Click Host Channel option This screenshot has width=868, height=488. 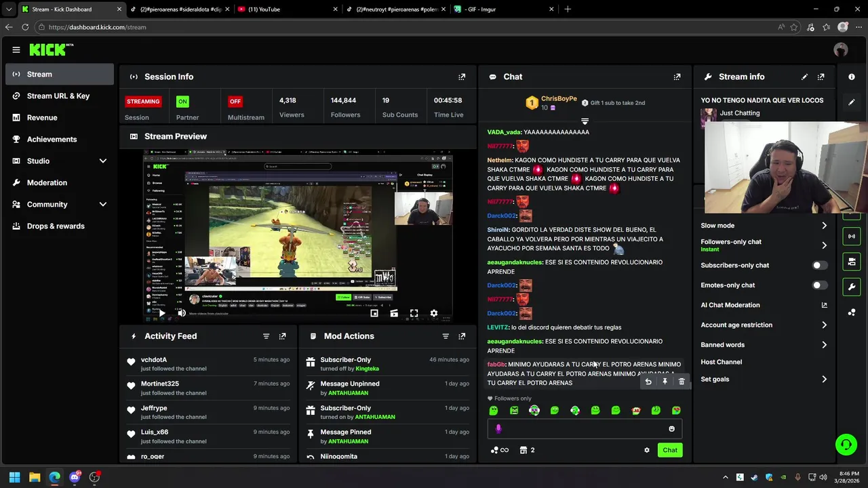pos(721,362)
